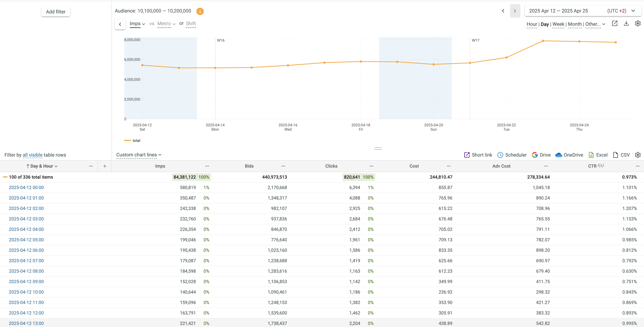Expand the Imps metric dropdown

137,24
